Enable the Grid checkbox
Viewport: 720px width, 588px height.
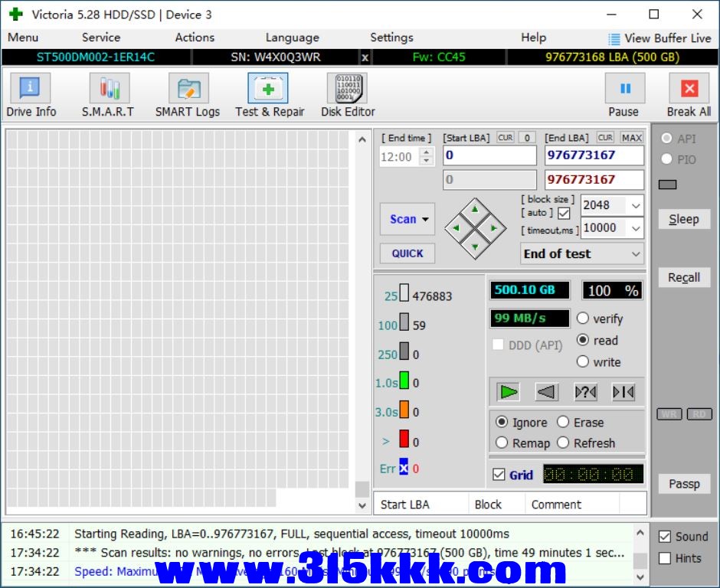pos(499,475)
